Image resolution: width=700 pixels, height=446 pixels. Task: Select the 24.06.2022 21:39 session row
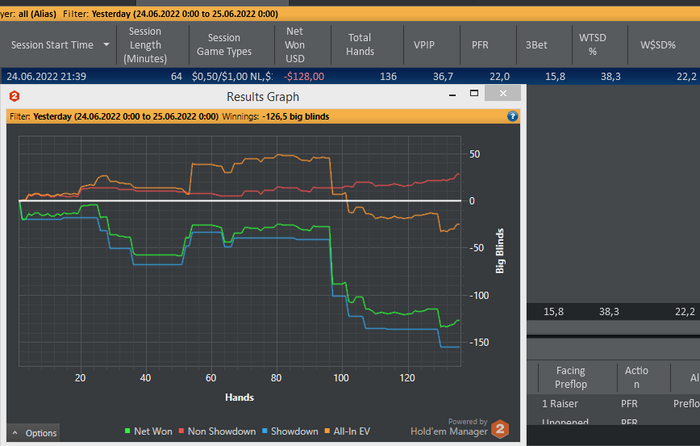[x=350, y=76]
